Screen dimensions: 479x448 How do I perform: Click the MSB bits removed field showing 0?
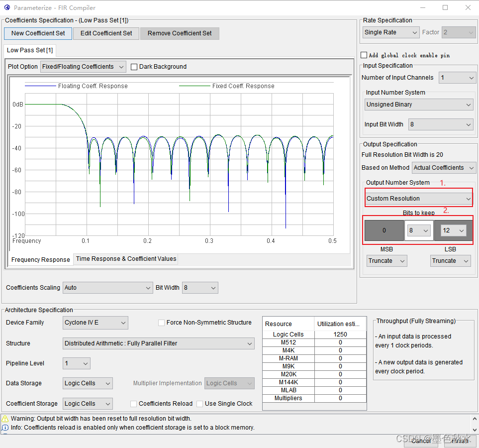pos(384,230)
